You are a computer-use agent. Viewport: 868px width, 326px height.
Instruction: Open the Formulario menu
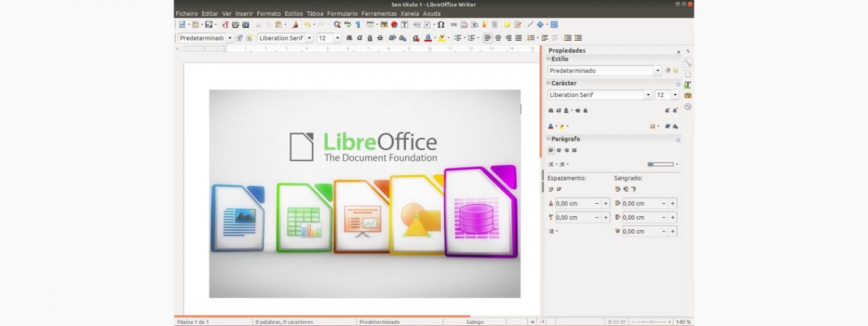[342, 13]
